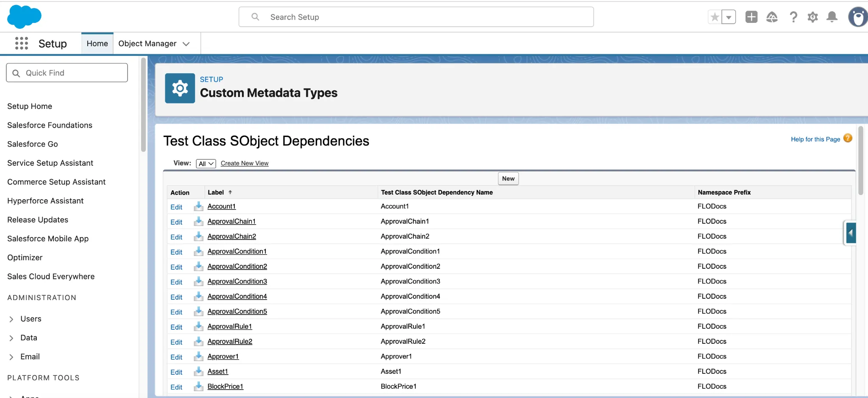This screenshot has height=398, width=868.
Task: Open the Trailhead cloud icon in header
Action: [772, 17]
